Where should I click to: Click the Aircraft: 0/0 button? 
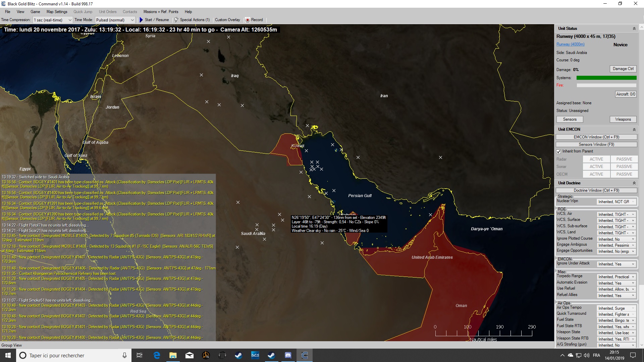626,94
